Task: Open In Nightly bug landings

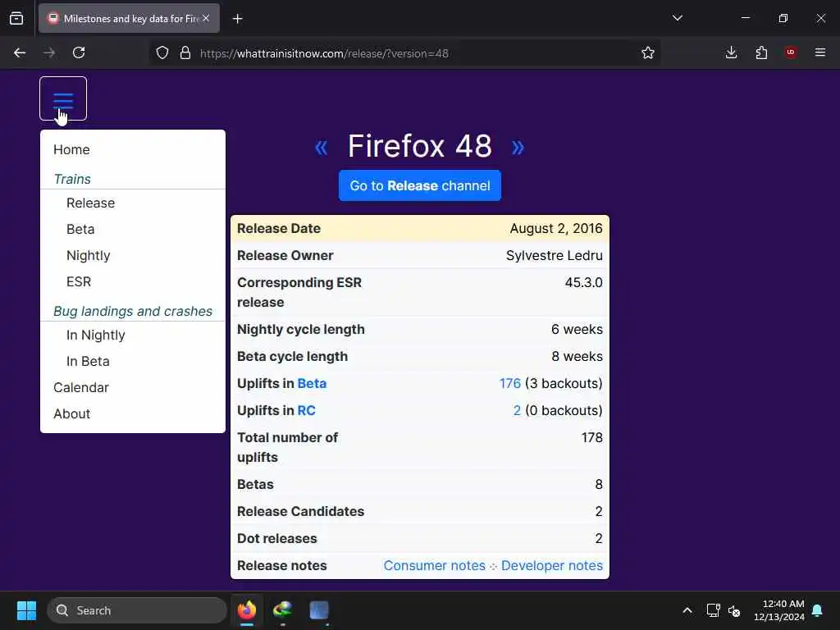Action: click(96, 336)
